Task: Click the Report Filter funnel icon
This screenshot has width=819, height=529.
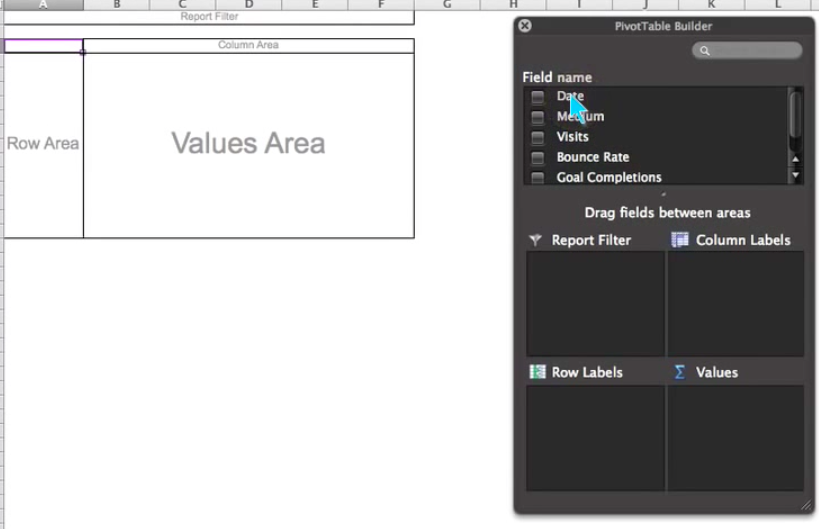Action: click(535, 240)
